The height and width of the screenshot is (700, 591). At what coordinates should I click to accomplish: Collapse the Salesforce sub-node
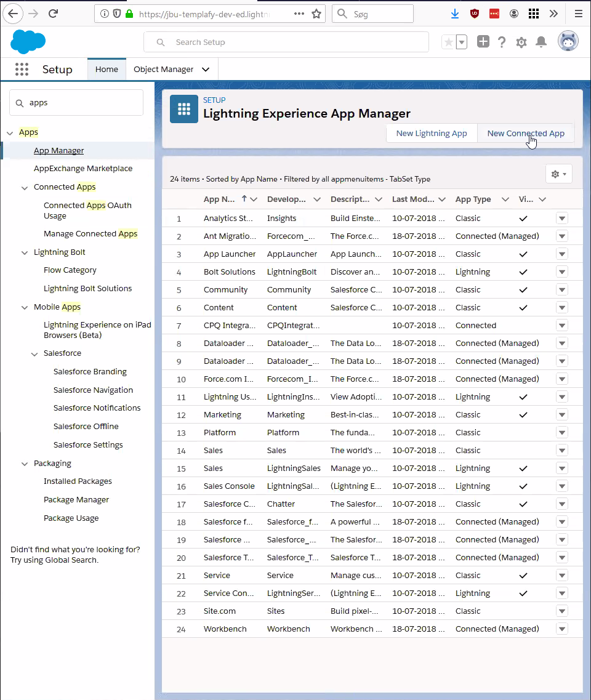click(34, 353)
